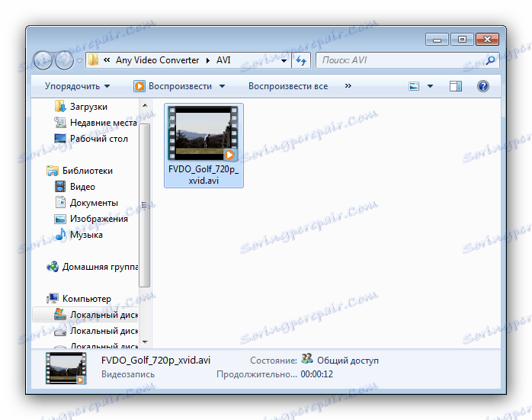This screenshot has width=532, height=420.
Task: Open Загрузки in navigation pane
Action: pos(88,107)
